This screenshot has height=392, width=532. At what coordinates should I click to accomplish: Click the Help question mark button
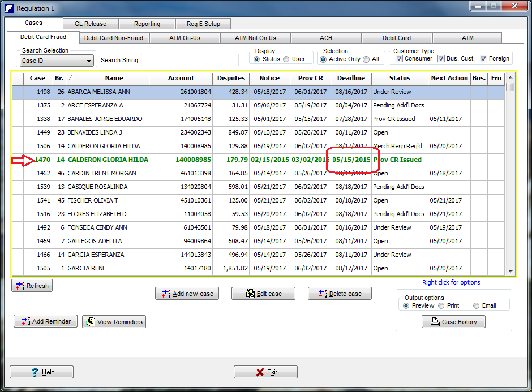pos(41,372)
